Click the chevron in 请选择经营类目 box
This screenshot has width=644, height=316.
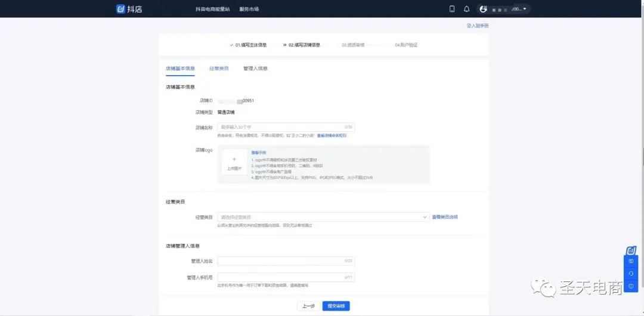click(425, 217)
